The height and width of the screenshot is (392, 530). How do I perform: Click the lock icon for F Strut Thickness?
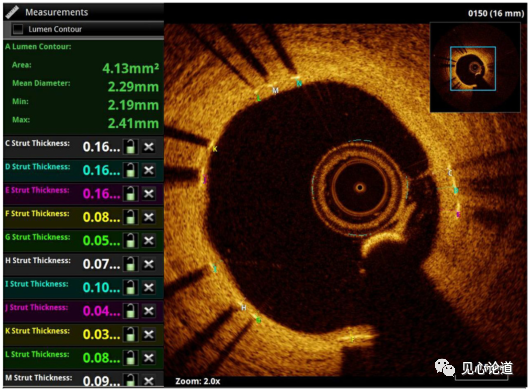click(x=130, y=217)
